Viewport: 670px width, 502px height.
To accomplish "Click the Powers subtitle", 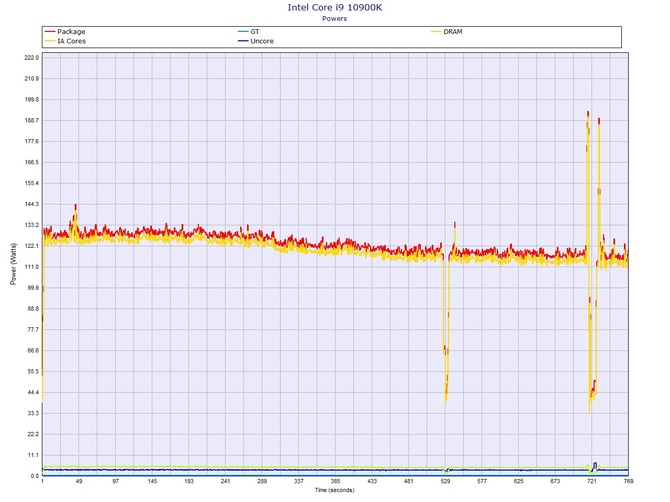I will (x=335, y=19).
